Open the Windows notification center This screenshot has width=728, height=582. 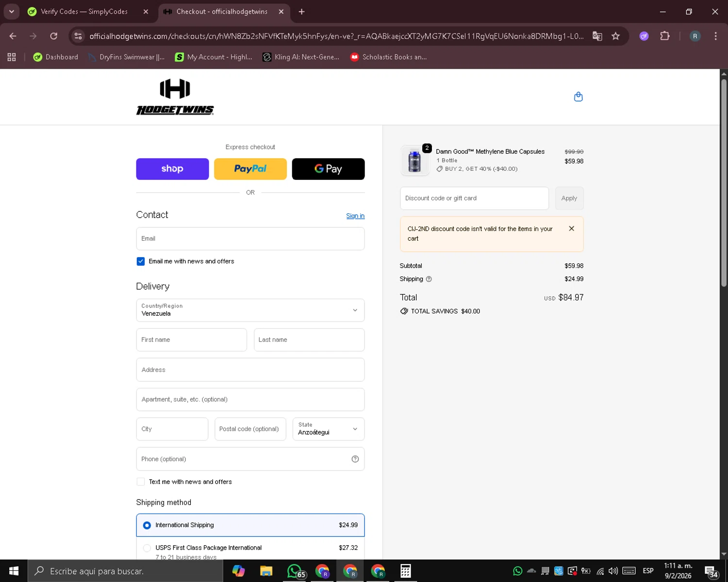[711, 571]
